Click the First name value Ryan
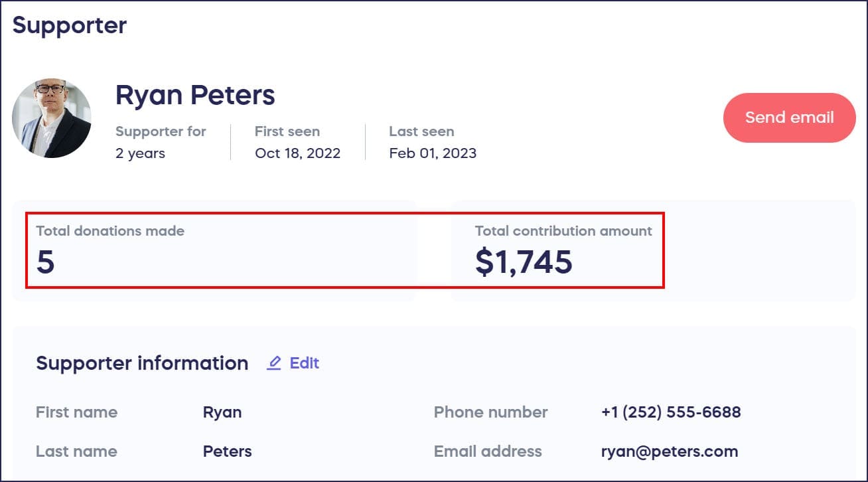 (222, 412)
